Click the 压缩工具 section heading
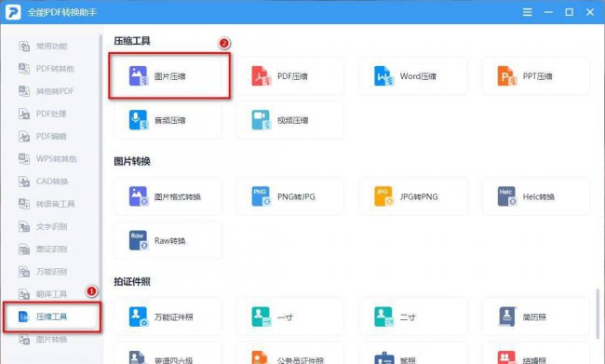The height and width of the screenshot is (364, 605). (132, 41)
